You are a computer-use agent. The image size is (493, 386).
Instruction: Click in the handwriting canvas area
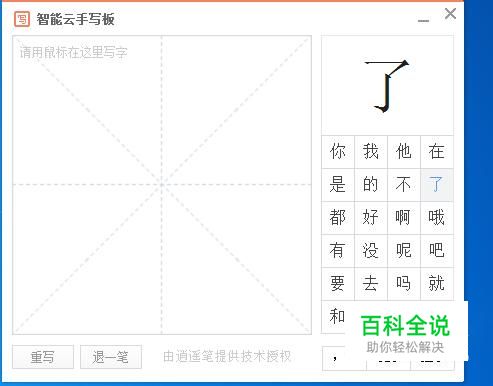pyautogui.click(x=162, y=185)
